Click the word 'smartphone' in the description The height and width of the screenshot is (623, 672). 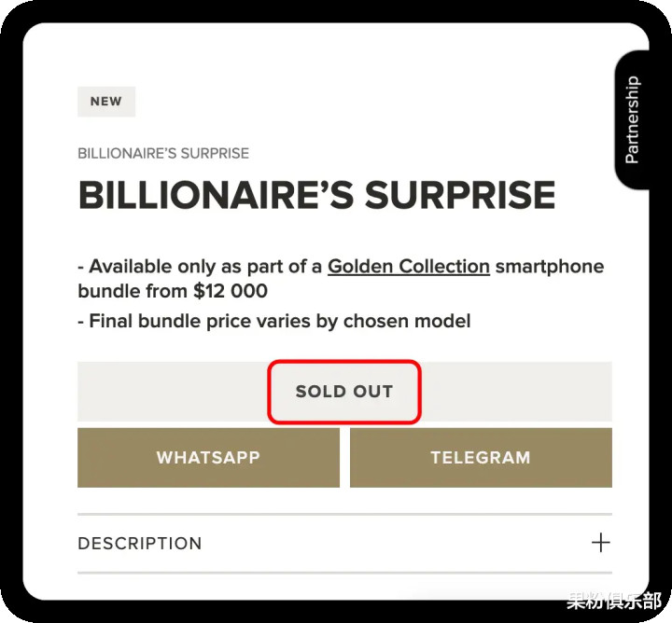(x=549, y=266)
